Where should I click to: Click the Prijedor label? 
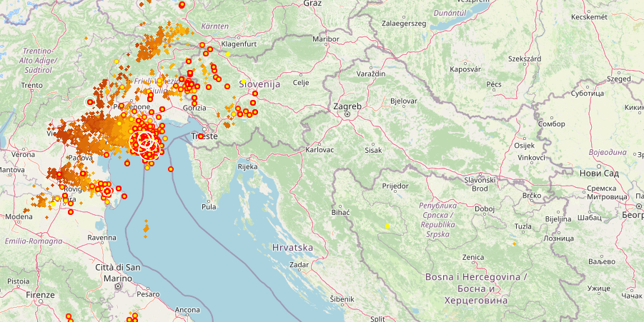(395, 186)
